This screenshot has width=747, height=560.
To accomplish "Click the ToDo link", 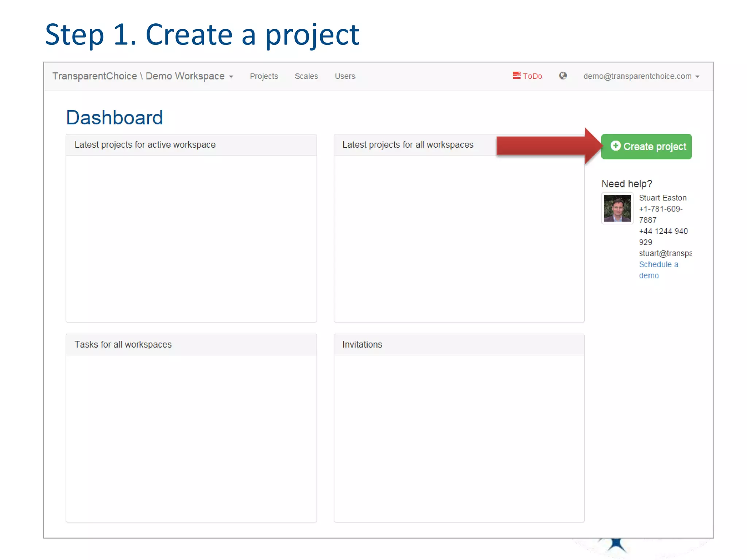I will pos(532,76).
